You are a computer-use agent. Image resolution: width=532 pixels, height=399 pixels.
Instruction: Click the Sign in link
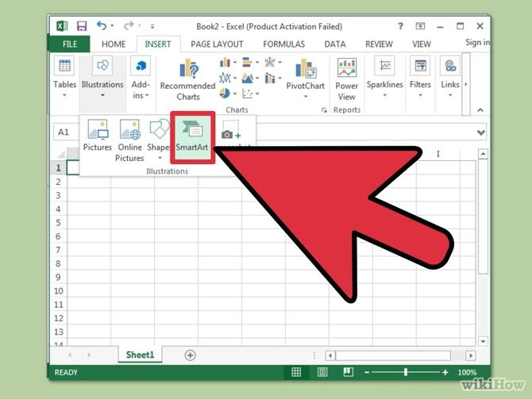(x=477, y=42)
